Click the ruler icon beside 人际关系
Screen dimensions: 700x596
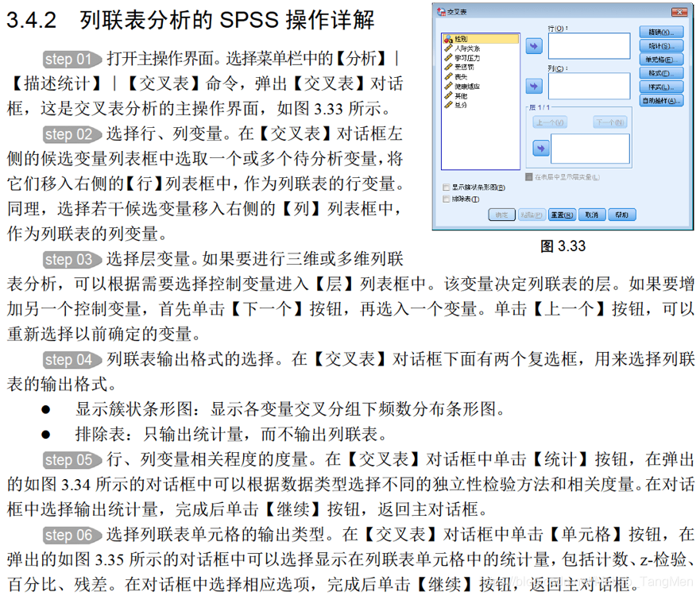click(448, 48)
